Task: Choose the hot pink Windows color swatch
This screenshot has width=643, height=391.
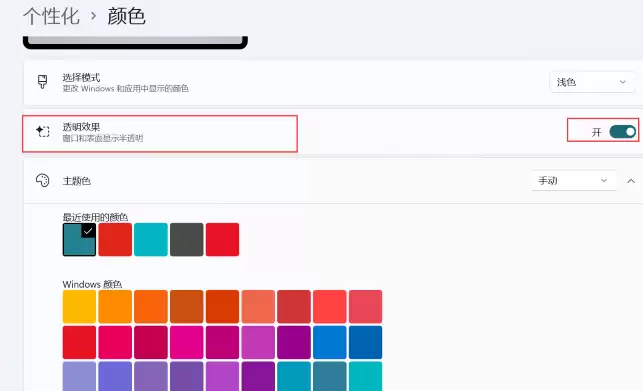Action: click(x=187, y=343)
